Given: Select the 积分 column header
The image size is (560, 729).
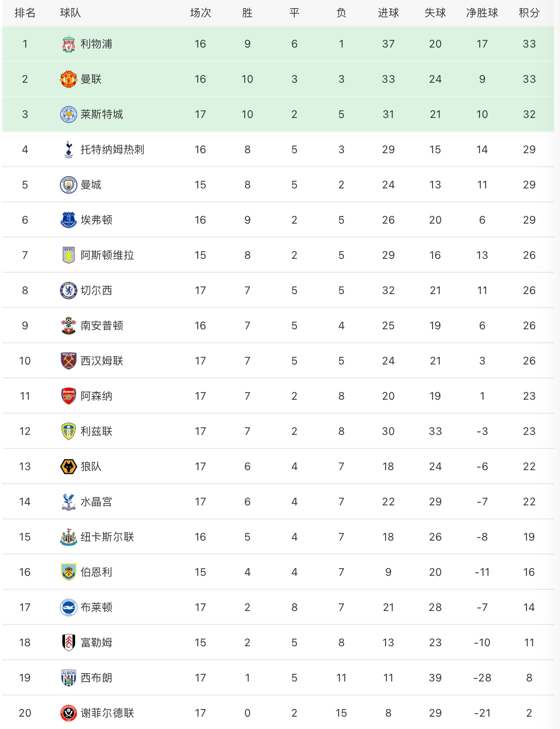Looking at the screenshot, I should pos(529,13).
